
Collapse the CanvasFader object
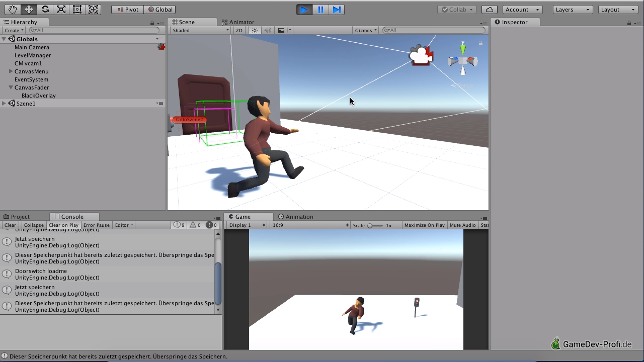[11, 87]
